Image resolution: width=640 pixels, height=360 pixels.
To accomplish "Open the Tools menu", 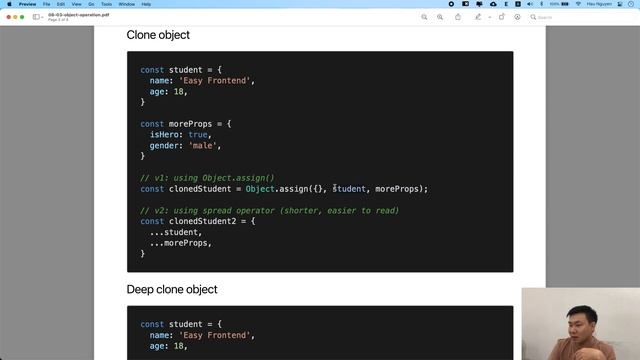I will point(107,4).
